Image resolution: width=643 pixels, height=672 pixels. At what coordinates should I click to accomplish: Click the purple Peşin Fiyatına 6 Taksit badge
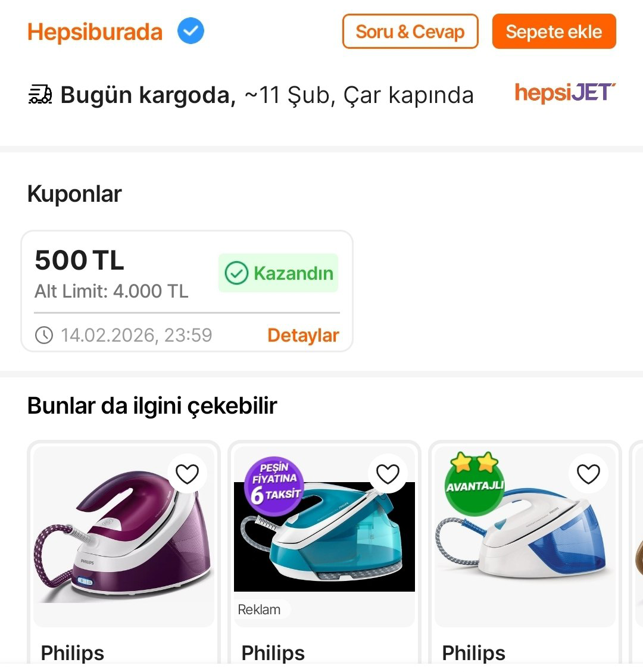click(274, 486)
